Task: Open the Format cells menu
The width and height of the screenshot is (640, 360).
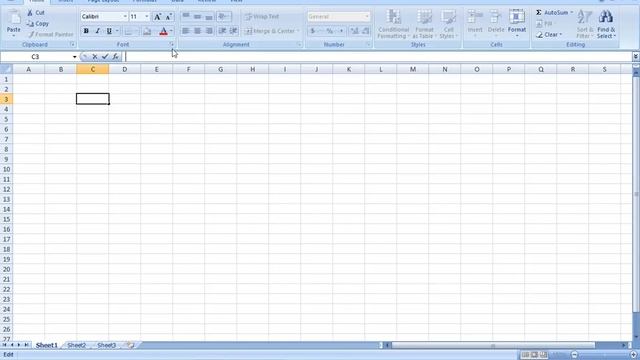Action: 517,24
